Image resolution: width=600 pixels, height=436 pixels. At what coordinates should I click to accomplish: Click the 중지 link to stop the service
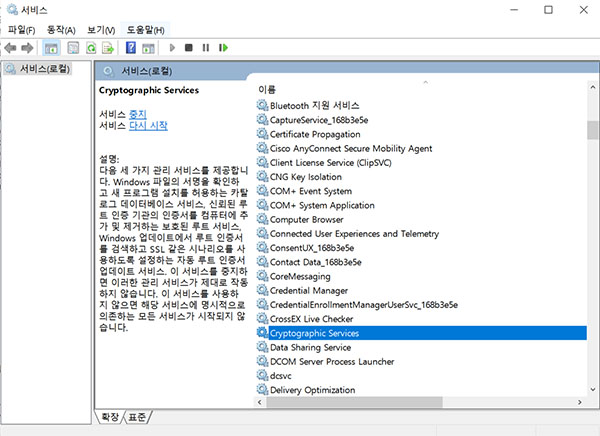click(x=138, y=114)
